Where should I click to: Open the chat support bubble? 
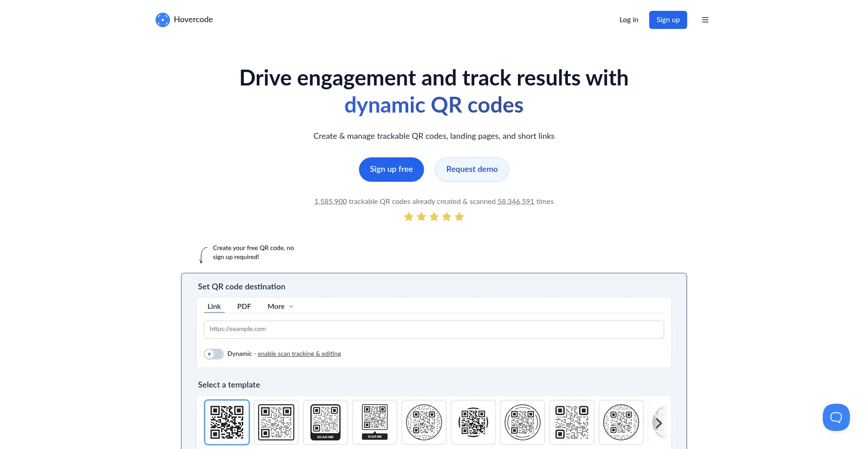[836, 417]
